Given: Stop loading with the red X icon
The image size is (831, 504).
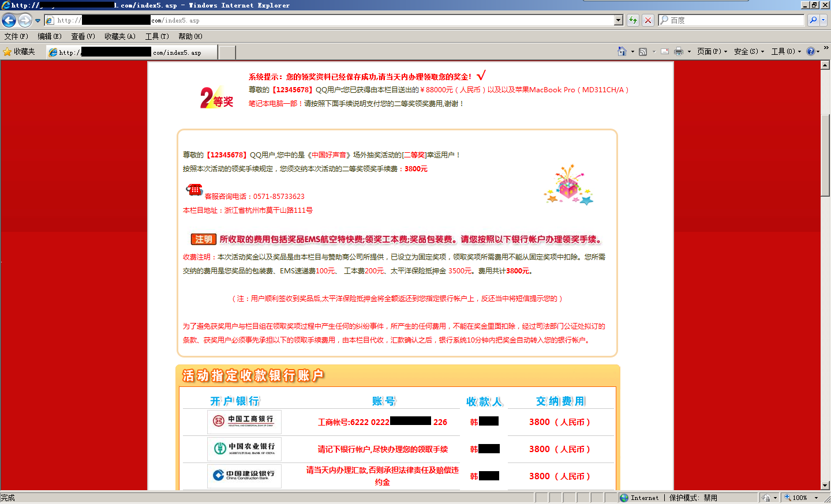Looking at the screenshot, I should point(648,20).
